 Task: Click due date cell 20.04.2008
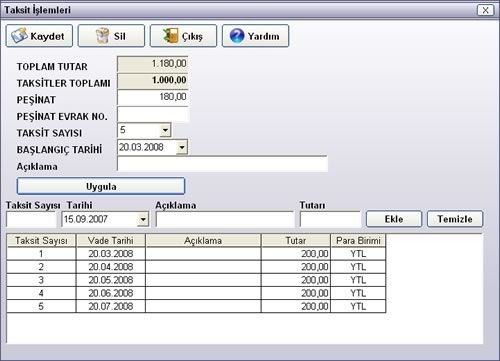[111, 267]
